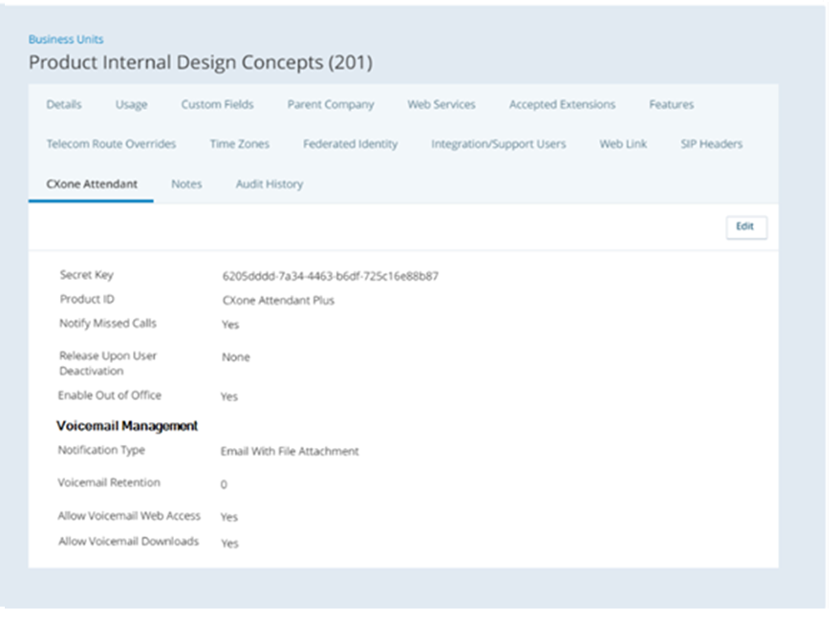Click the Email With File Attachment value
The width and height of the screenshot is (840, 620).
coord(290,451)
